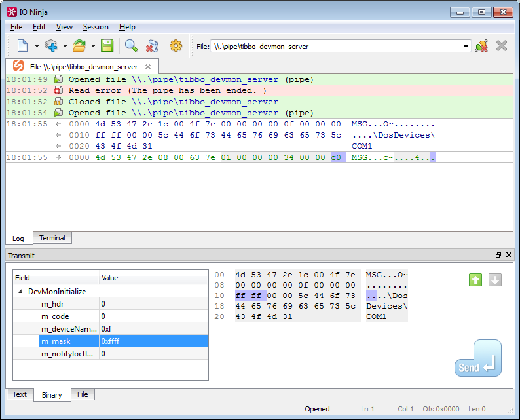Click the Clear Log icon

tap(152, 46)
